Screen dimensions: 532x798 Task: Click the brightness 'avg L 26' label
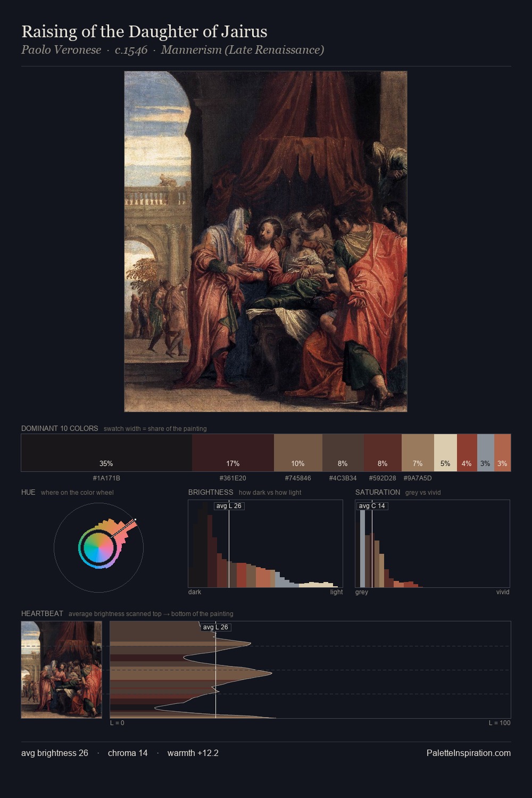pyautogui.click(x=229, y=506)
